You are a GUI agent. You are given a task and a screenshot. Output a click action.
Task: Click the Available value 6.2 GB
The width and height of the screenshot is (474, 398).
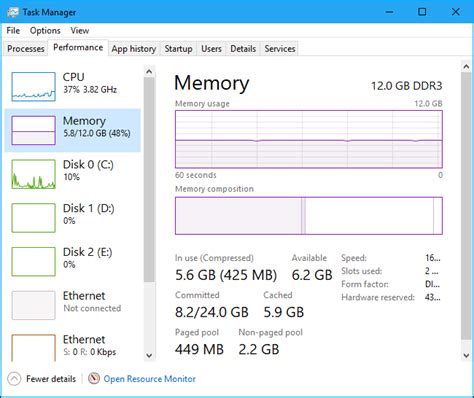tap(312, 275)
